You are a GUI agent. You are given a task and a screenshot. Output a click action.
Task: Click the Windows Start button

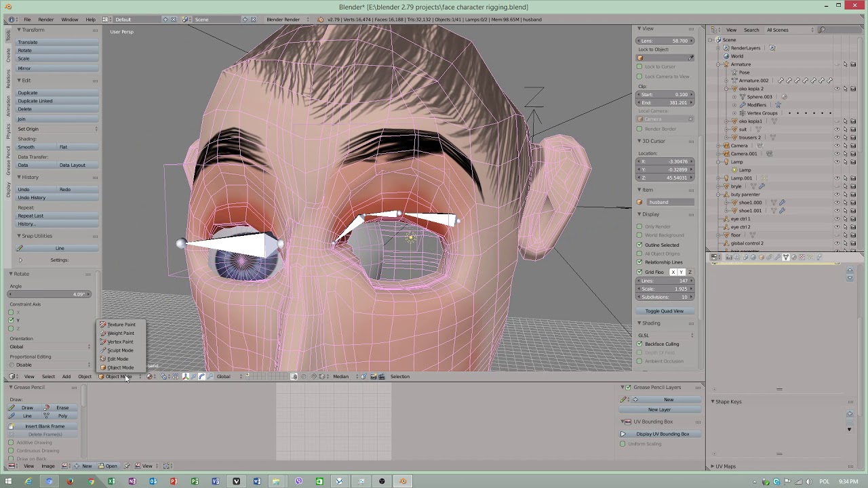(x=8, y=481)
